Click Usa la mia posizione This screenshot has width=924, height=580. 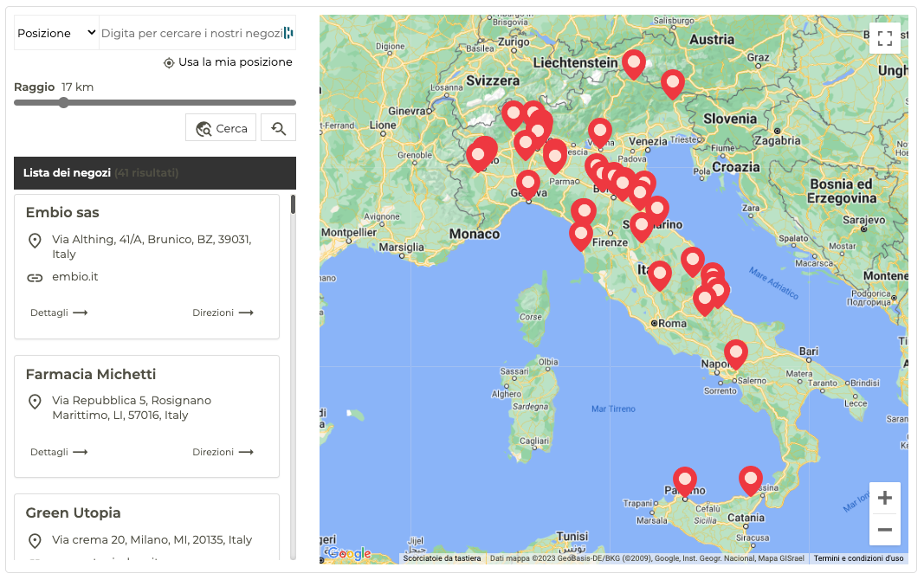click(229, 62)
